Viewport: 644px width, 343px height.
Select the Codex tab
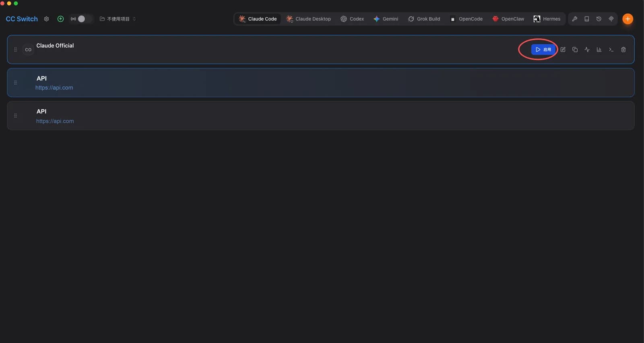(352, 19)
